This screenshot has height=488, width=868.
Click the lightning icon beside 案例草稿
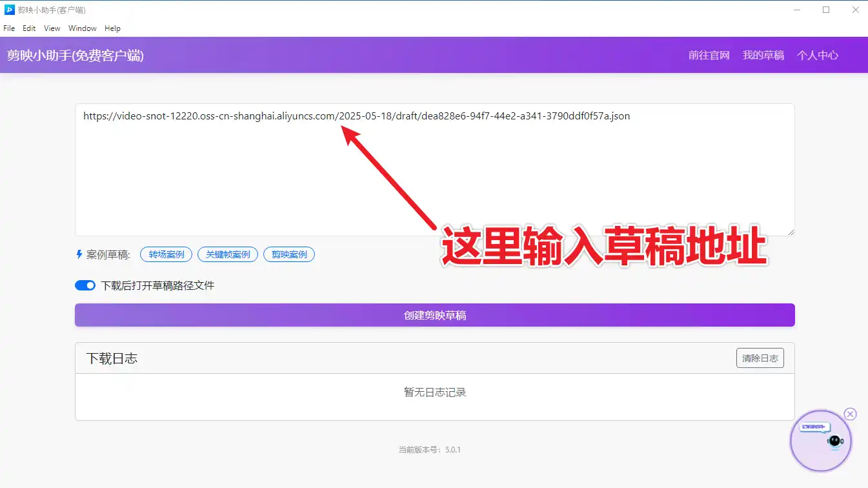tap(79, 254)
